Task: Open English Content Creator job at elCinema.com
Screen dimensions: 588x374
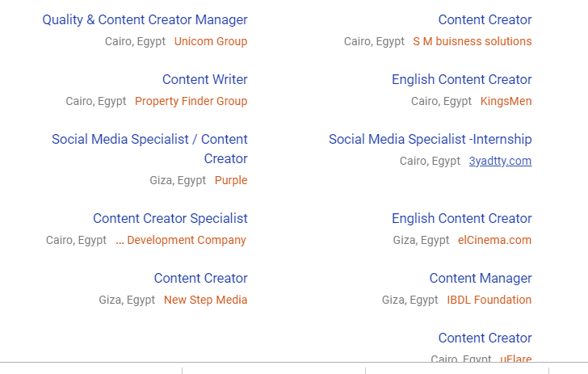Action: coord(461,219)
